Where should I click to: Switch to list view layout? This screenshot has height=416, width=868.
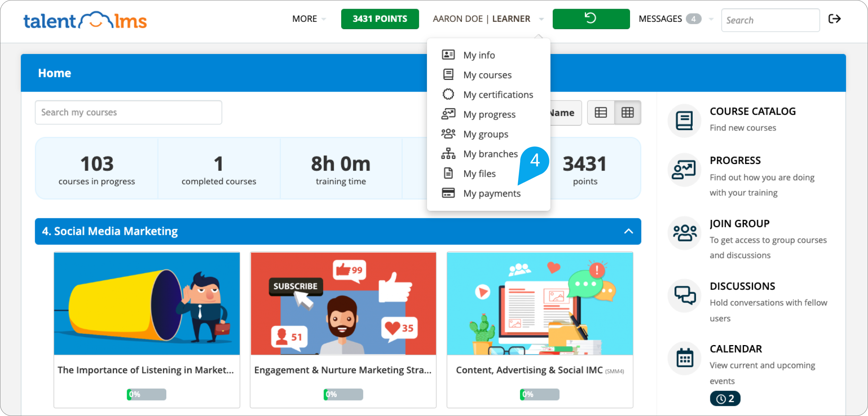click(601, 112)
